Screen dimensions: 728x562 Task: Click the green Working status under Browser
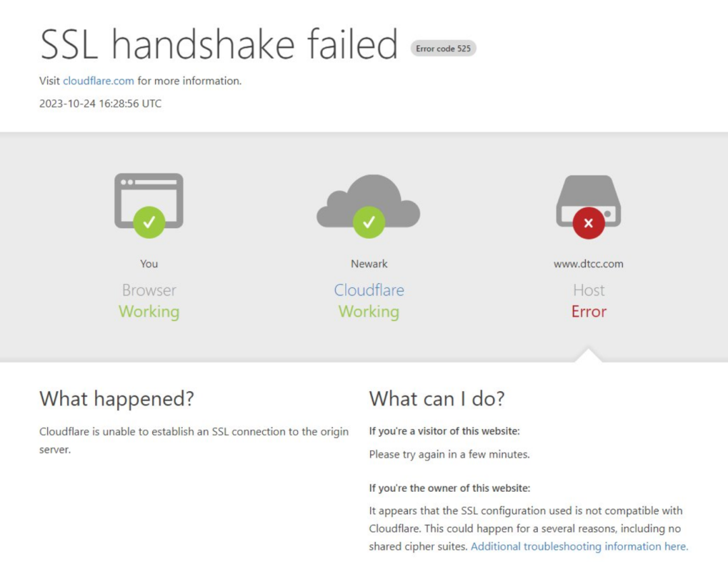149,312
